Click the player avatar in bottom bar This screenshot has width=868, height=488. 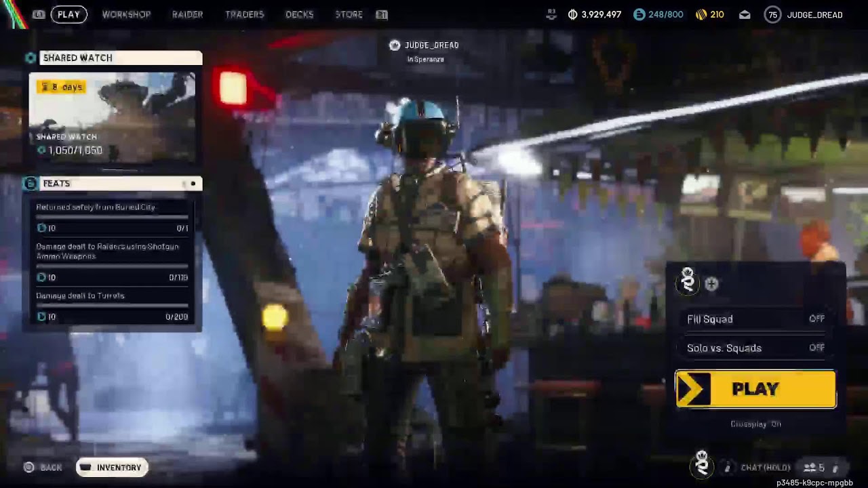[702, 465]
